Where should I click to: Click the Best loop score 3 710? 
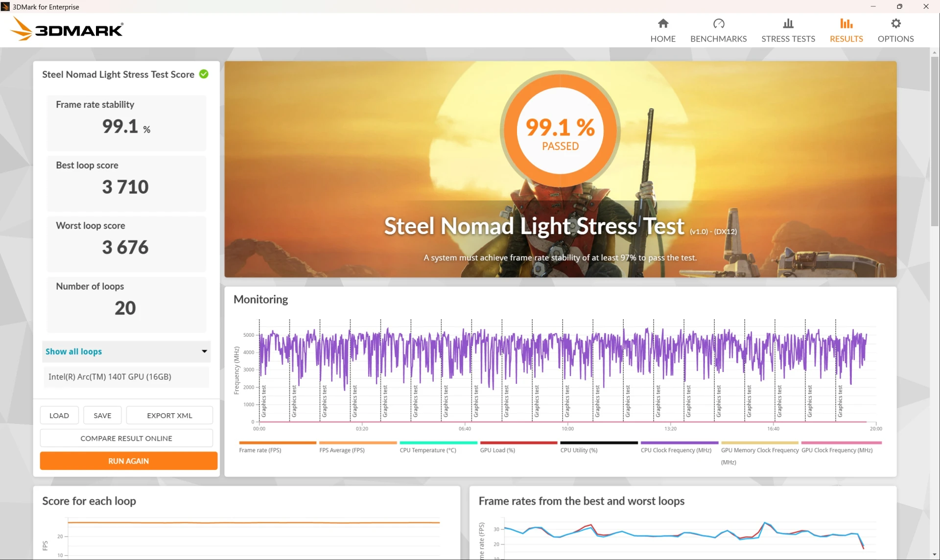click(x=125, y=187)
